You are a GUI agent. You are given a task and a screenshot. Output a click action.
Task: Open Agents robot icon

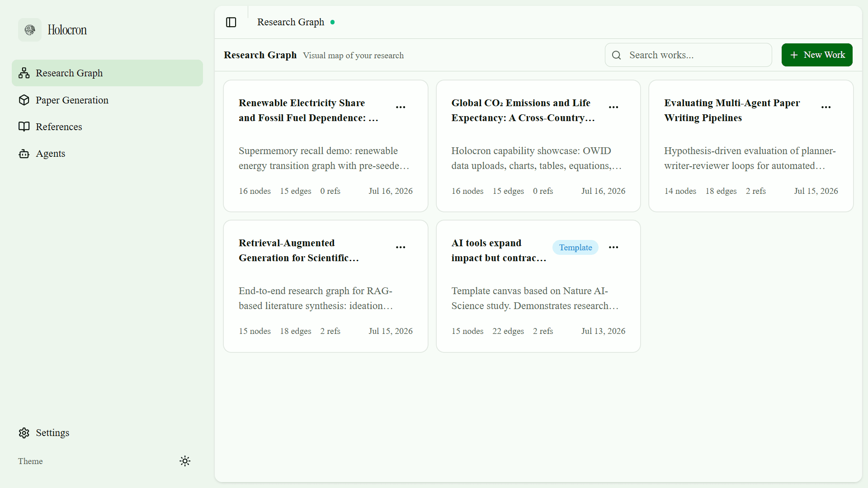click(x=24, y=154)
